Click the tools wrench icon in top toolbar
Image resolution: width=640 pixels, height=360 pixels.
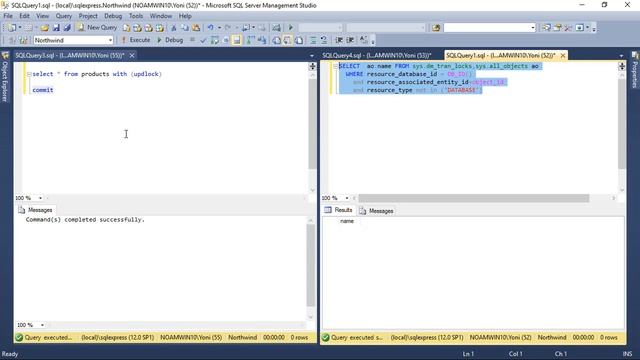click(568, 28)
